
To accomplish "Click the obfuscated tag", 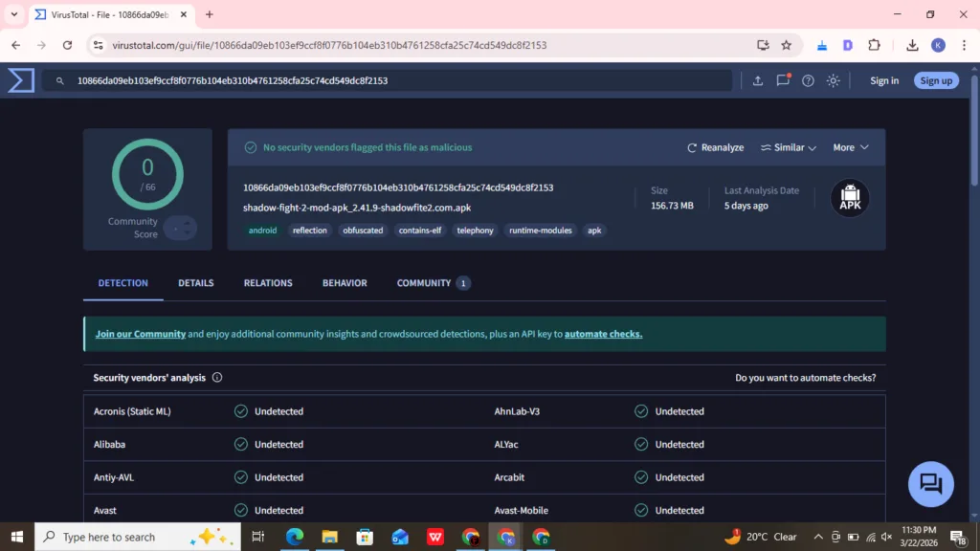I will (x=363, y=231).
